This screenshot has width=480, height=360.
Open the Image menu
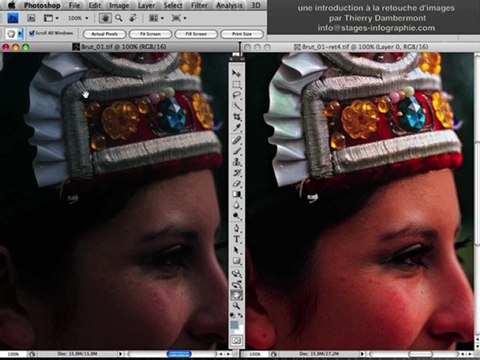pyautogui.click(x=119, y=5)
